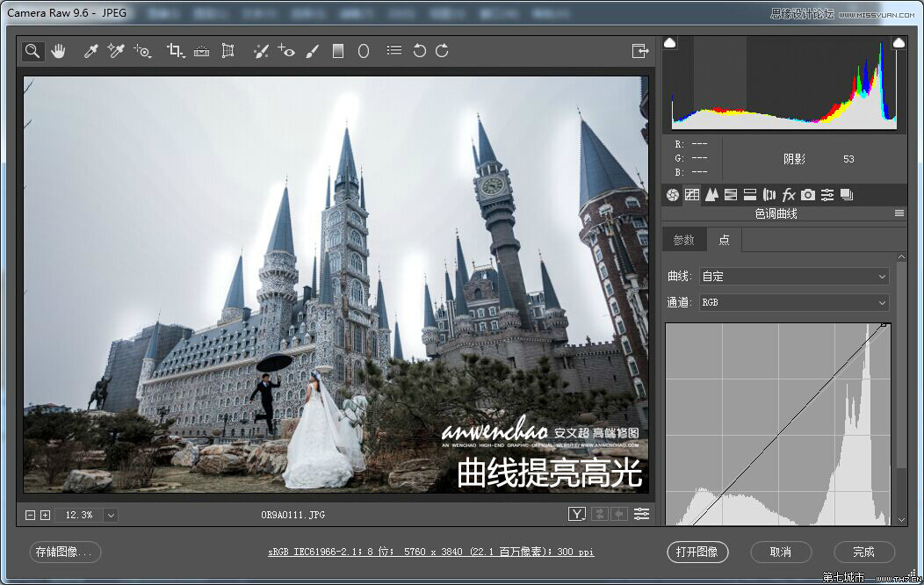
Task: Open workflow options sRGB link
Action: tap(430, 552)
